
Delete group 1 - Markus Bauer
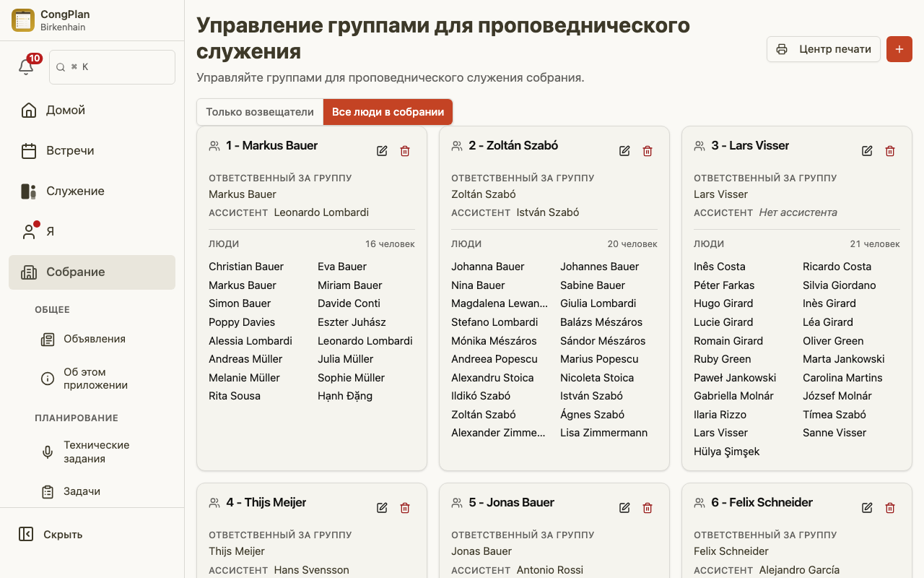(405, 151)
